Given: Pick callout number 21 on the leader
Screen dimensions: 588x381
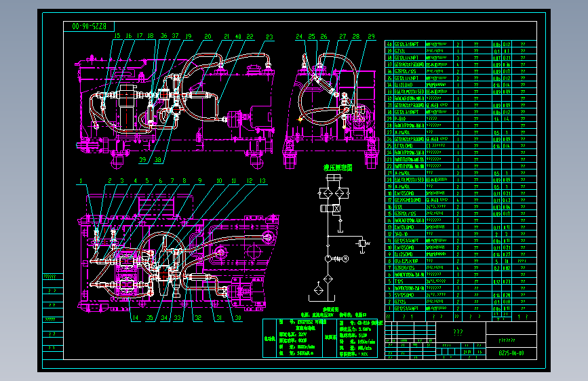Looking at the screenshot, I should [227, 37].
